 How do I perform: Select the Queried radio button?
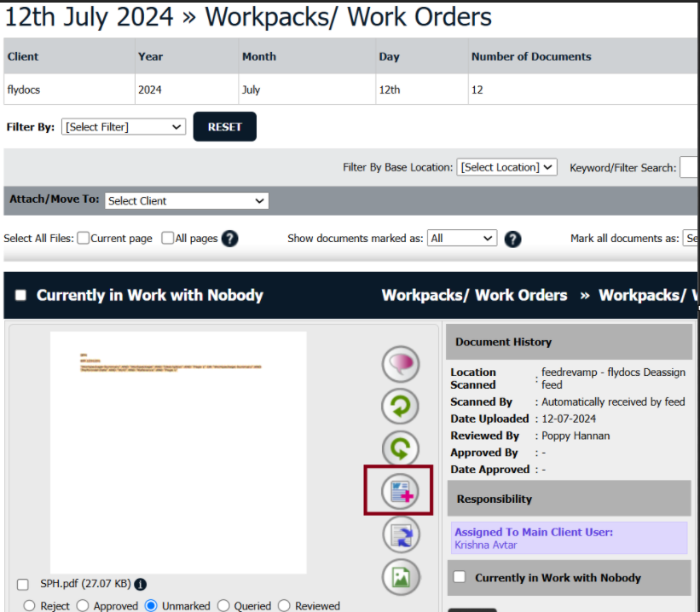click(x=223, y=606)
